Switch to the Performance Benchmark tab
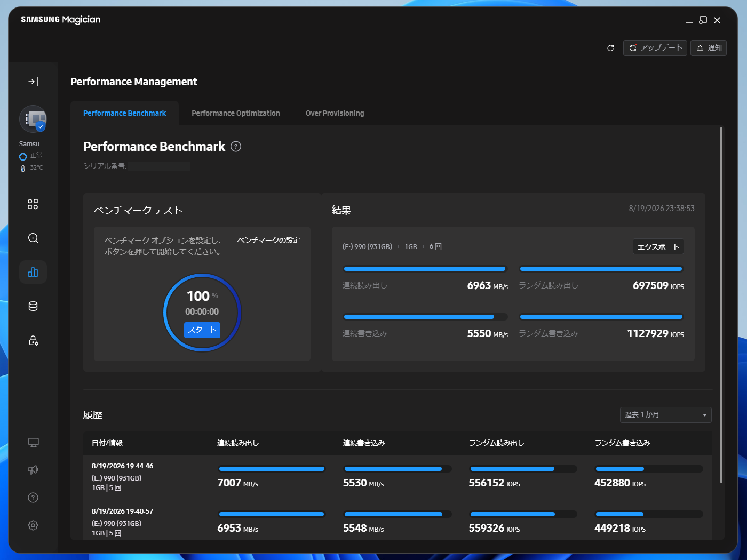The height and width of the screenshot is (560, 747). [124, 113]
